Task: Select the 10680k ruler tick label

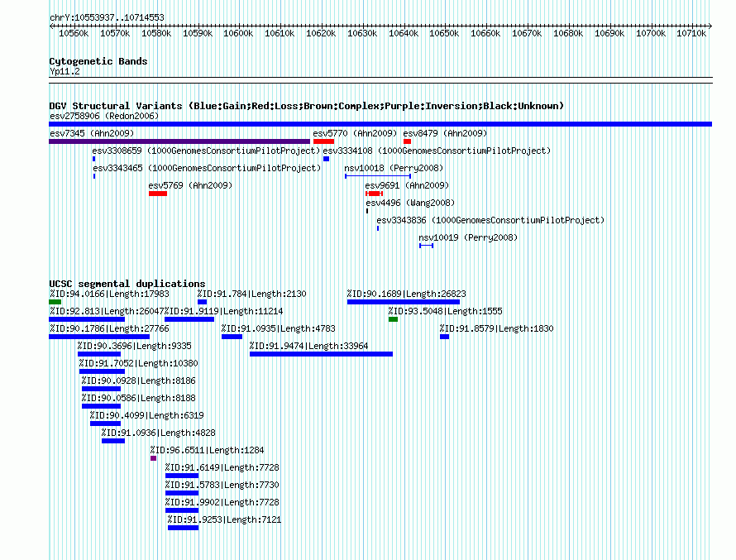Action: 568,33
